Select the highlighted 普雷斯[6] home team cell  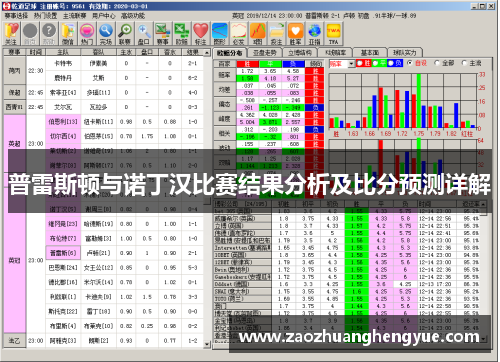[63, 253]
